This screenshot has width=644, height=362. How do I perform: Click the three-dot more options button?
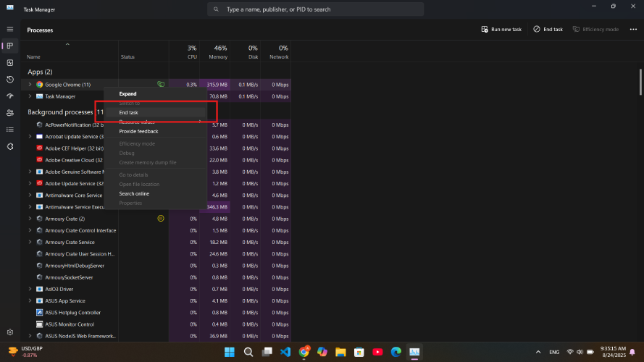point(632,29)
